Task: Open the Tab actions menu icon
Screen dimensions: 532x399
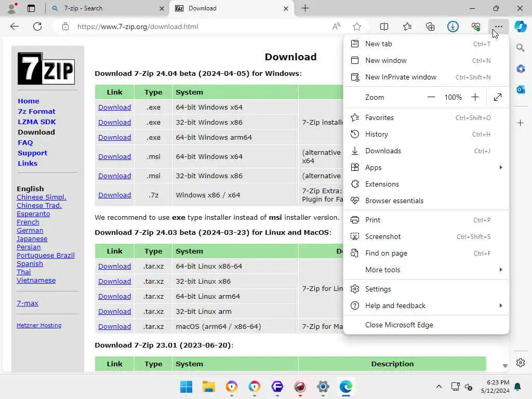Action: click(31, 8)
